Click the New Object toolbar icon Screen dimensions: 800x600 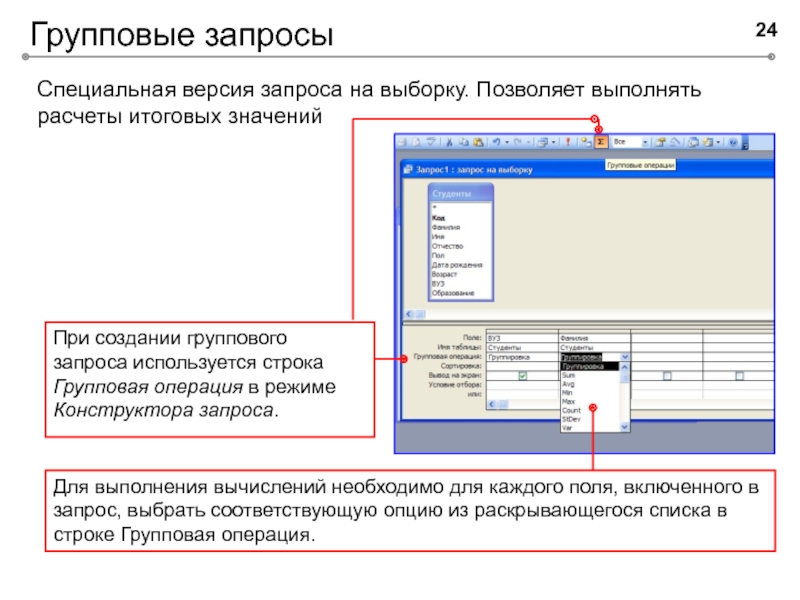[707, 142]
